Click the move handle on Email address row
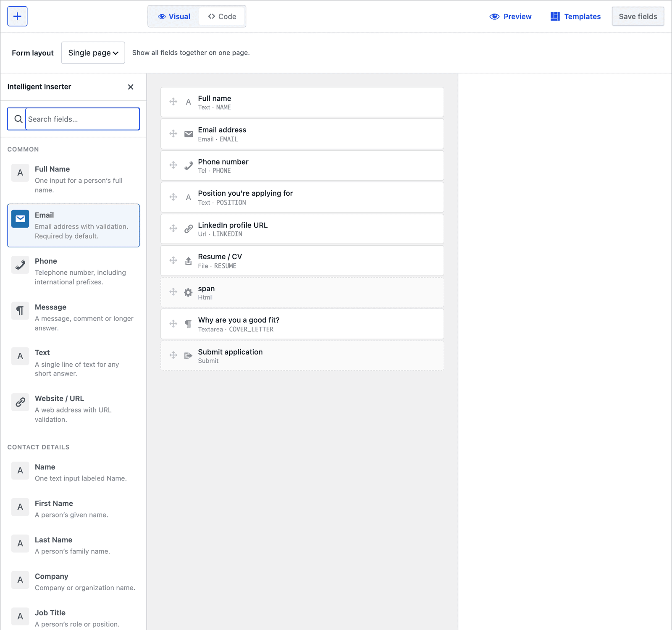672x630 pixels. pos(173,134)
